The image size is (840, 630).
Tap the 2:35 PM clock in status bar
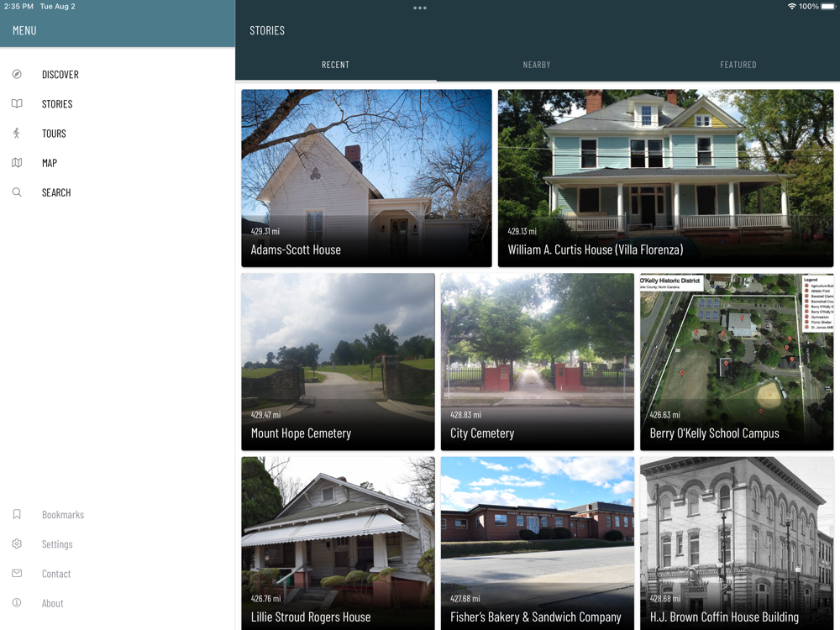(x=18, y=7)
